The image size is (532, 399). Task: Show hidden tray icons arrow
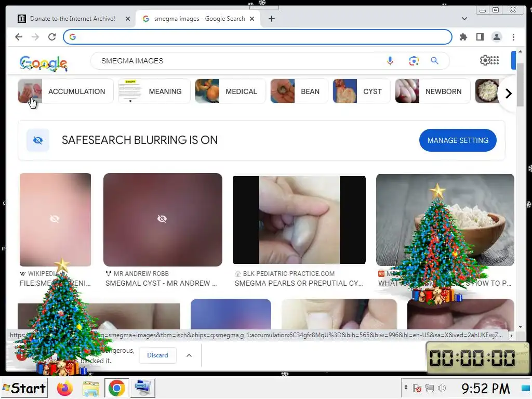pyautogui.click(x=406, y=388)
